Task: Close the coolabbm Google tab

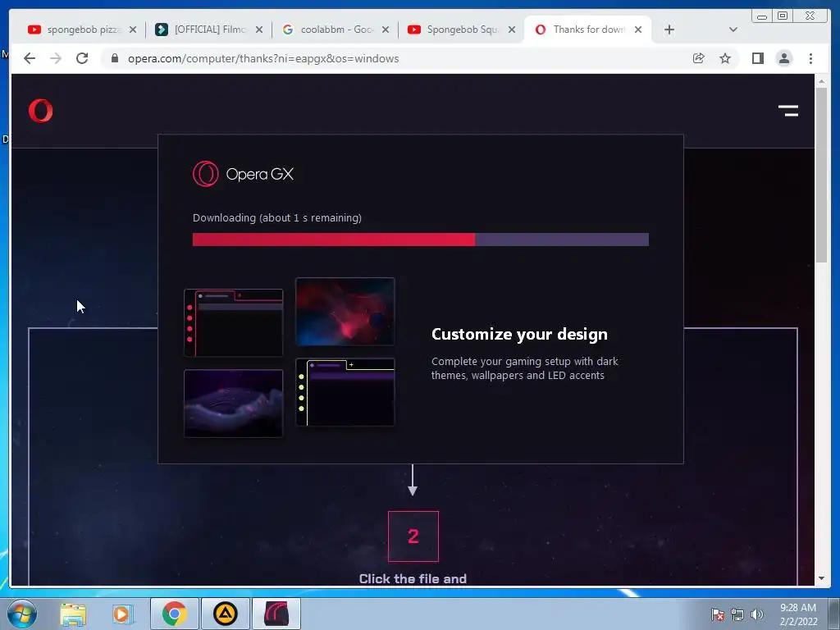Action: 386,30
